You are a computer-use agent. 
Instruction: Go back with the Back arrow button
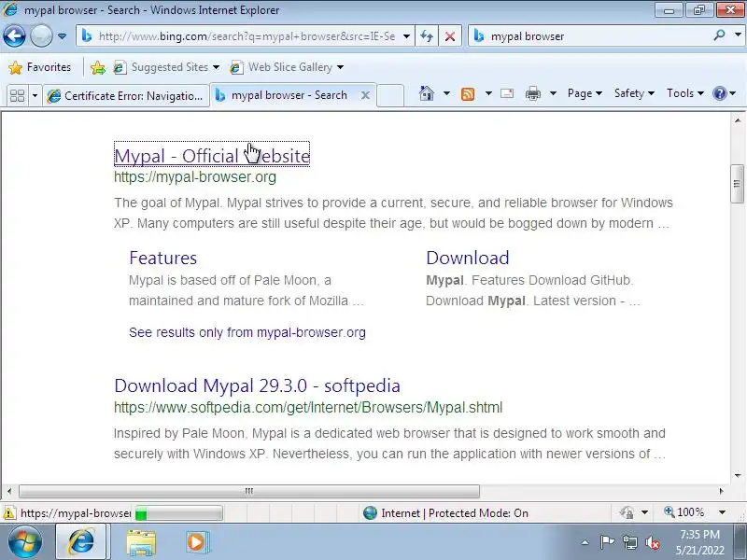click(14, 35)
